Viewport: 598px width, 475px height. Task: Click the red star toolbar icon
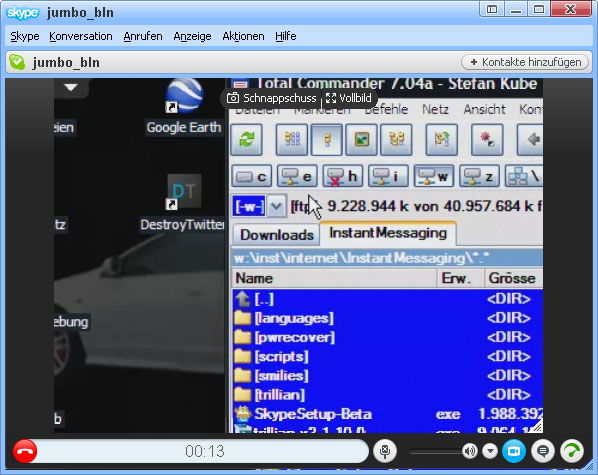coord(487,140)
